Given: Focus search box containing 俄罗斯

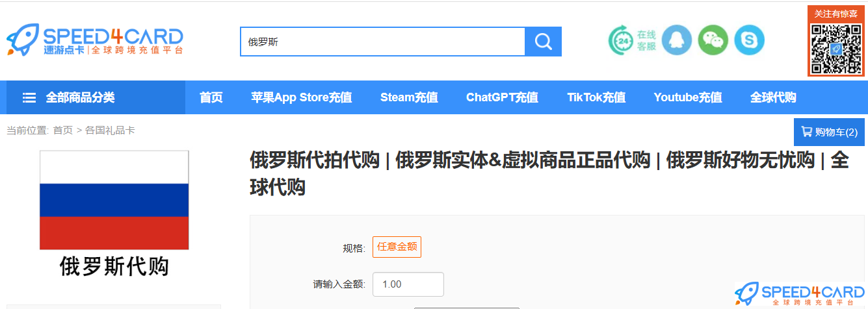Looking at the screenshot, I should pos(382,42).
